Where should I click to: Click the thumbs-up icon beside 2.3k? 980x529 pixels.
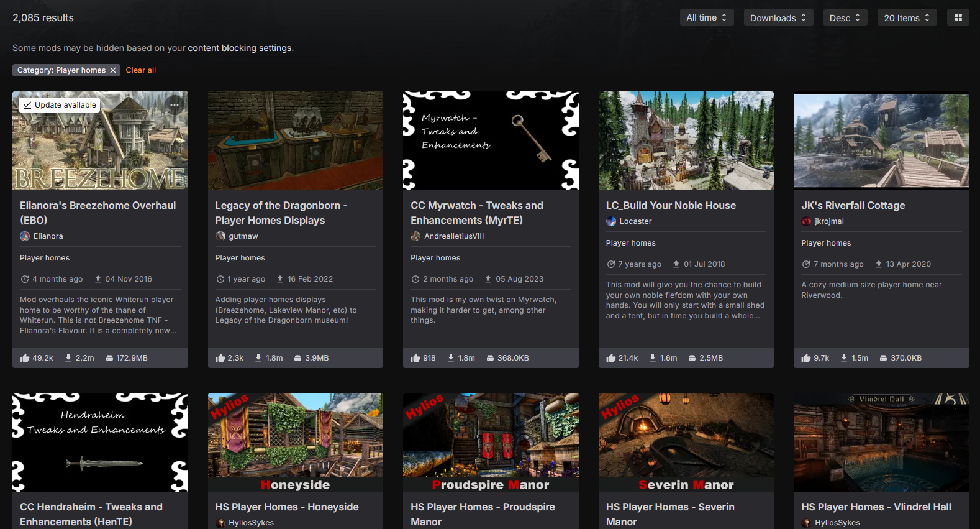pos(220,358)
